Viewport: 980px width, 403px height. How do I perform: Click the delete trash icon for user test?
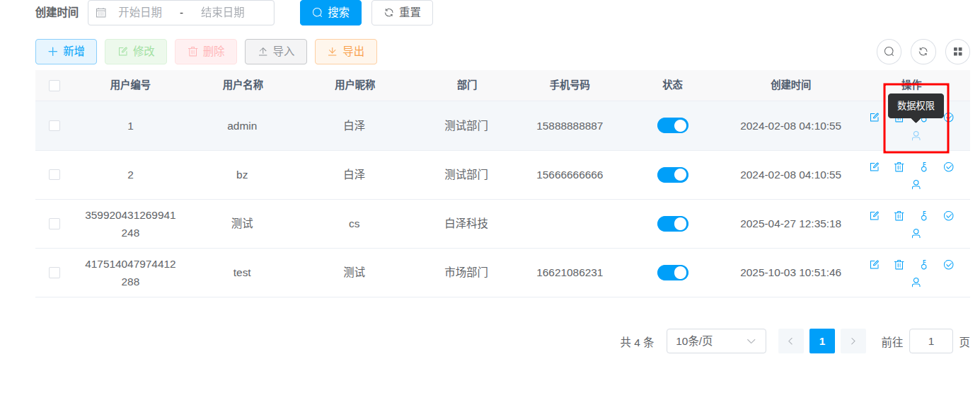[899, 265]
